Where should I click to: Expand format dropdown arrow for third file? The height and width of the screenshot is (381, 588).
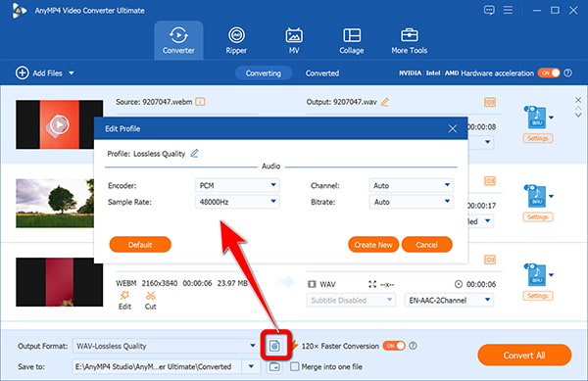(x=551, y=274)
